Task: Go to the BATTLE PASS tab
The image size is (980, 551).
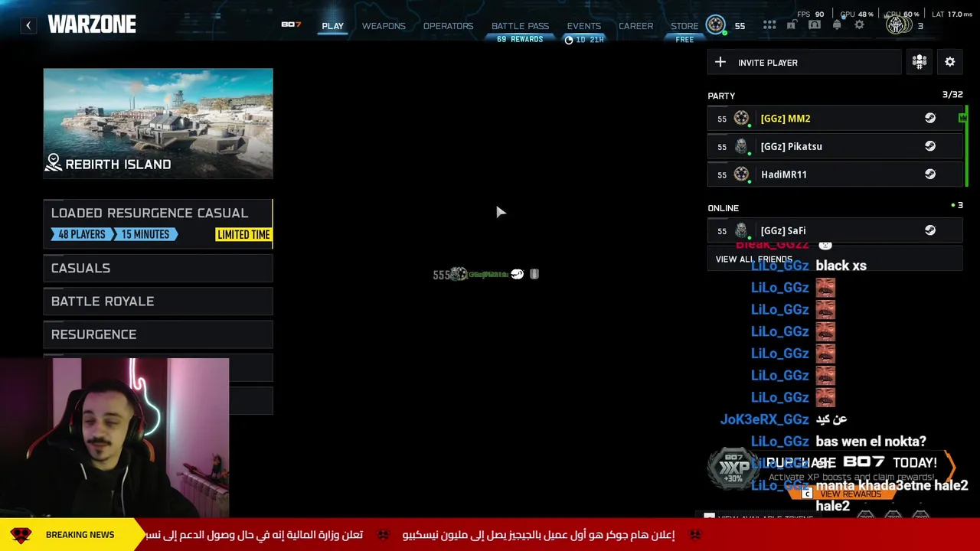Action: click(x=520, y=26)
